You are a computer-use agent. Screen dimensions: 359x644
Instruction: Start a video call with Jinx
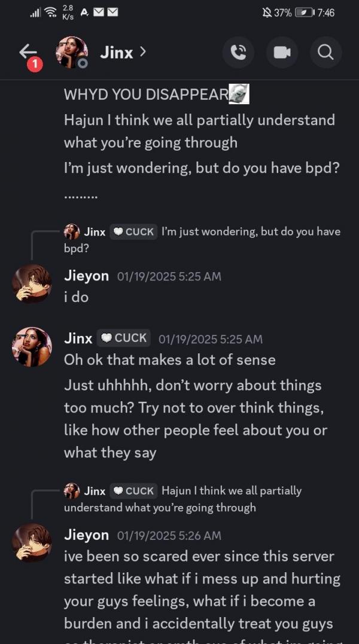282,53
